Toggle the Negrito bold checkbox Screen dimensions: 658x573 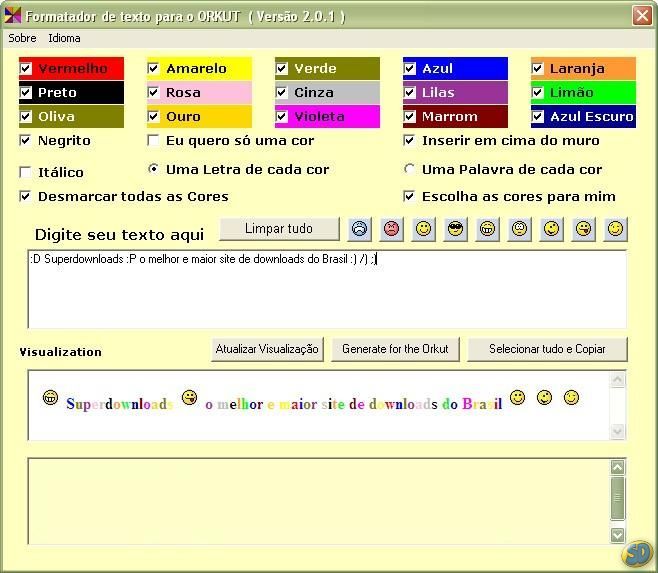pyautogui.click(x=26, y=141)
